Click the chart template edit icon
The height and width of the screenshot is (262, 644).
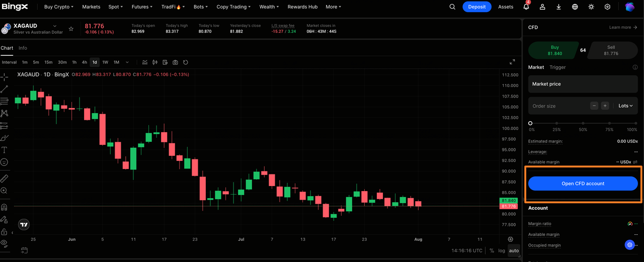click(165, 62)
